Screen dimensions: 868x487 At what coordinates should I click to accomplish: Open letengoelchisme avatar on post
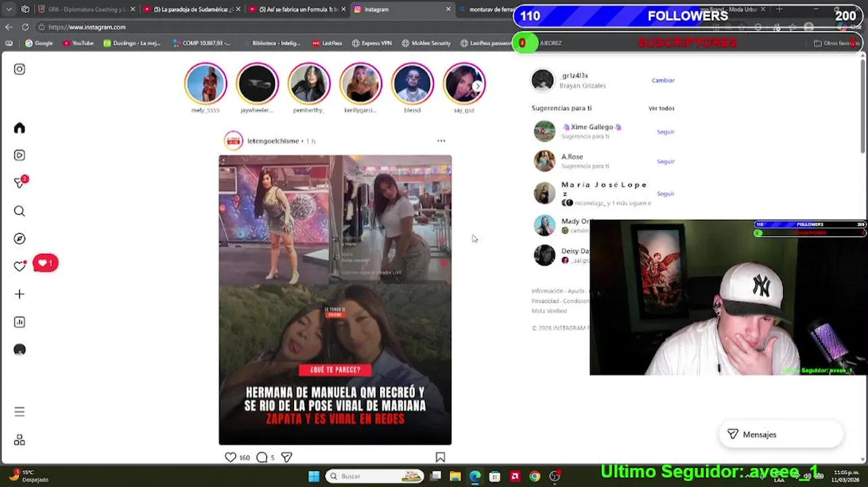(x=233, y=141)
